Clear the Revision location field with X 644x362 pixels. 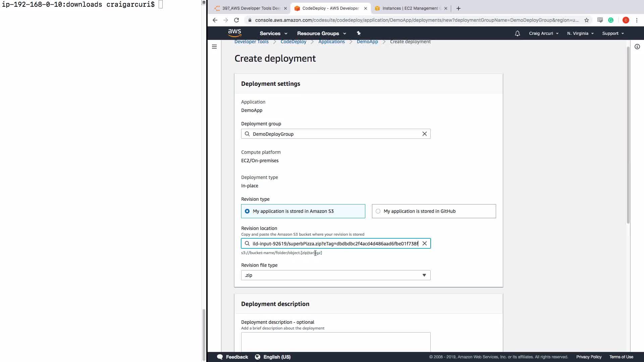[x=424, y=243]
